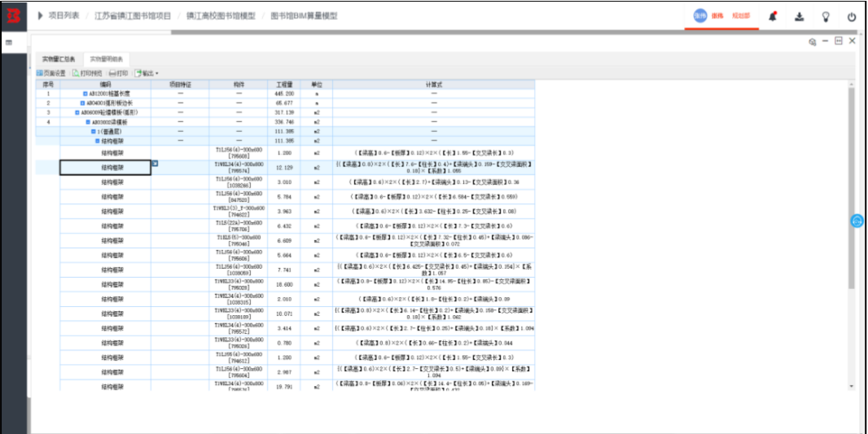Select component cell [1038266]
Viewport: 868px width, 434px height.
(x=239, y=182)
